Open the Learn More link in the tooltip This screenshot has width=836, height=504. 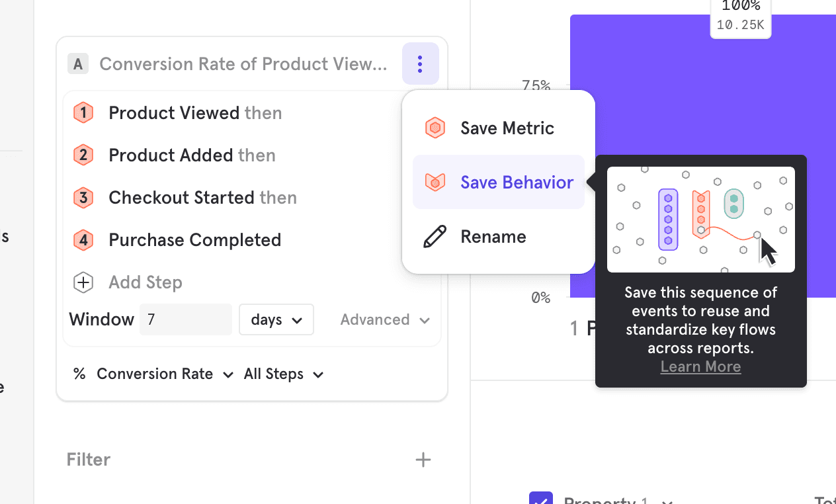coord(700,366)
